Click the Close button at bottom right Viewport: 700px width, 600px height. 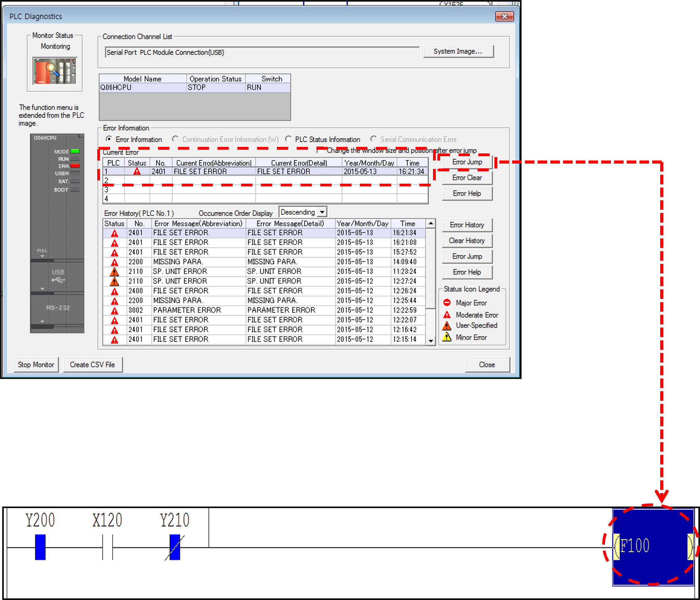tap(487, 365)
